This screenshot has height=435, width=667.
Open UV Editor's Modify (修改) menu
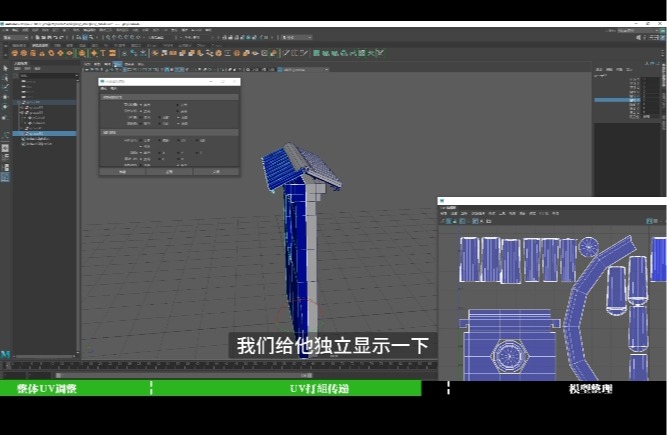coord(492,213)
